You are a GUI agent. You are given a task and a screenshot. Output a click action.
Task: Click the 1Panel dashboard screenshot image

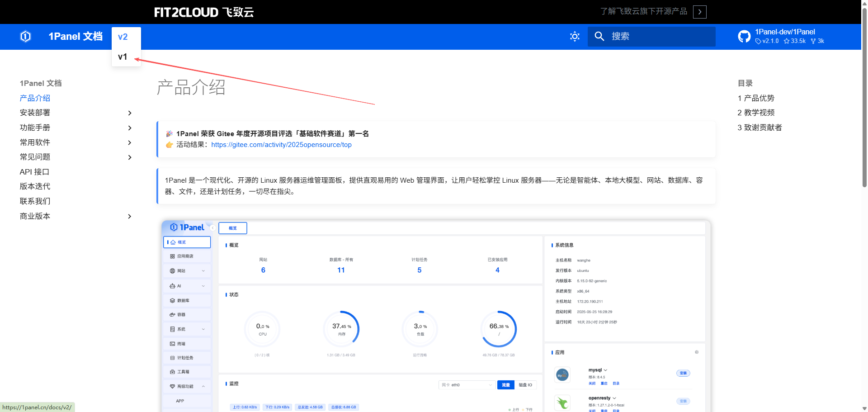click(436, 316)
